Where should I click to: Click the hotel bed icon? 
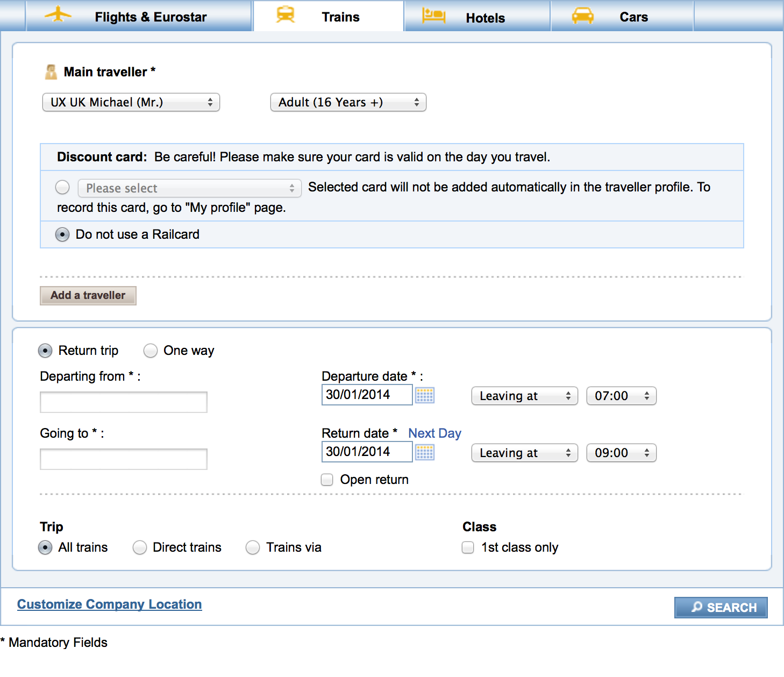[433, 16]
